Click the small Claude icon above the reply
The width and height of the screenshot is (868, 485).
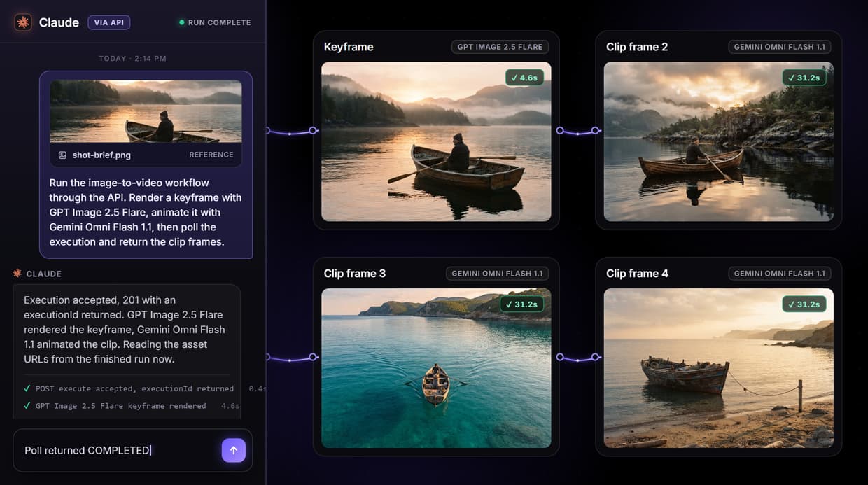[17, 274]
